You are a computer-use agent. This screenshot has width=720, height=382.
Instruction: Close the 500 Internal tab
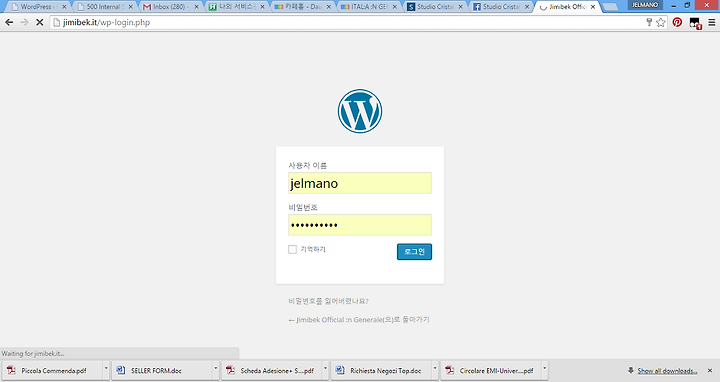click(x=130, y=7)
